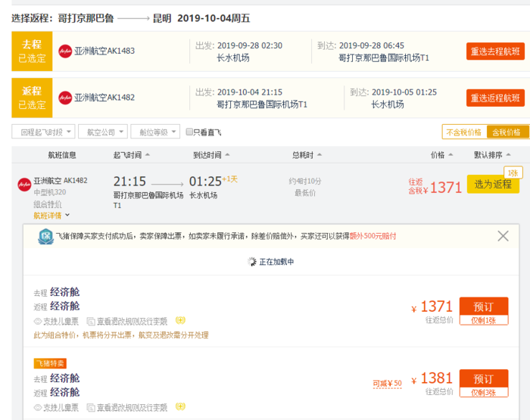
Task: Sort results by 价格 column header
Action: pos(441,155)
